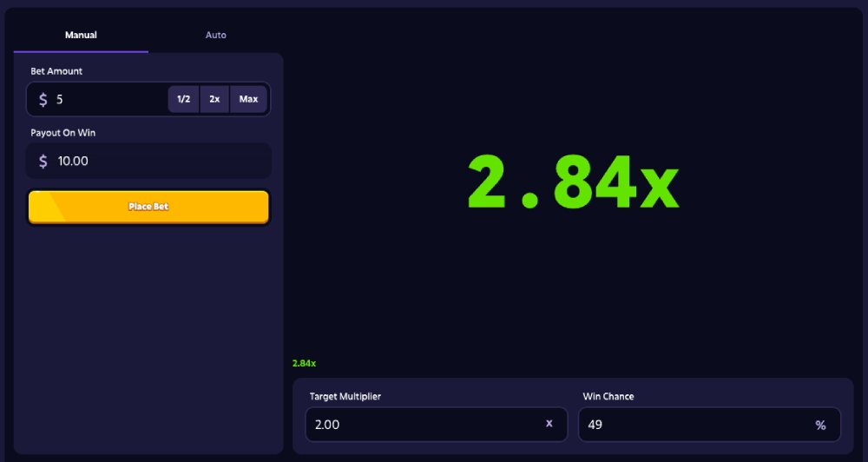The width and height of the screenshot is (868, 462).
Task: Click the Payout On Win label
Action: point(63,133)
